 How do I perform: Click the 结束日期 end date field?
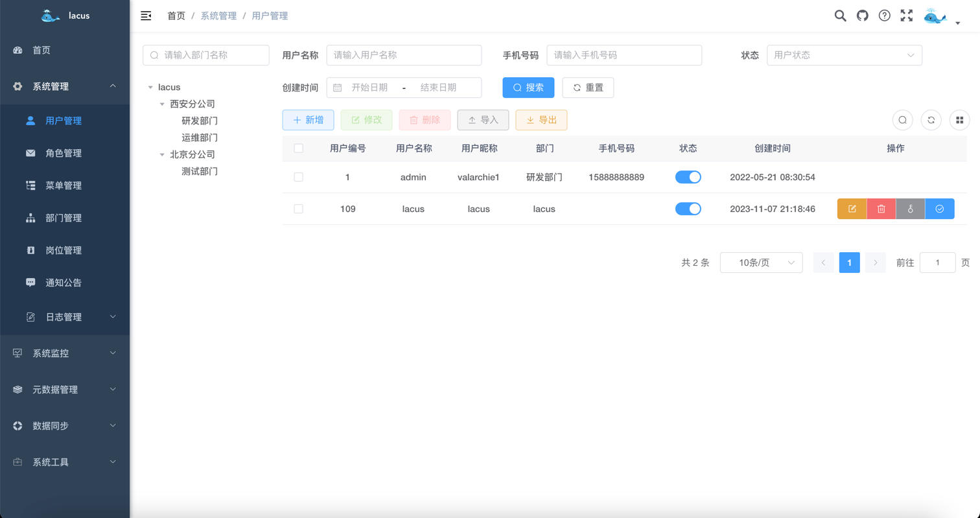438,88
